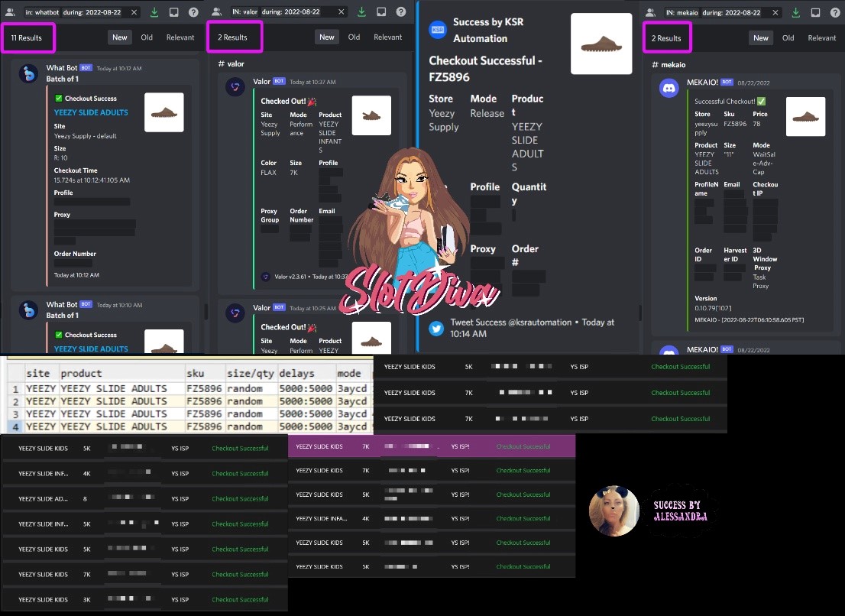This screenshot has width=845, height=616.
Task: Open help icon in valor search panel
Action: [401, 11]
